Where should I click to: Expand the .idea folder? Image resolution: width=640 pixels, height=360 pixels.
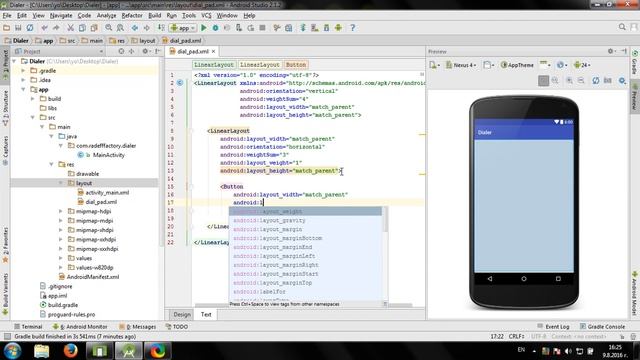[x=23, y=80]
